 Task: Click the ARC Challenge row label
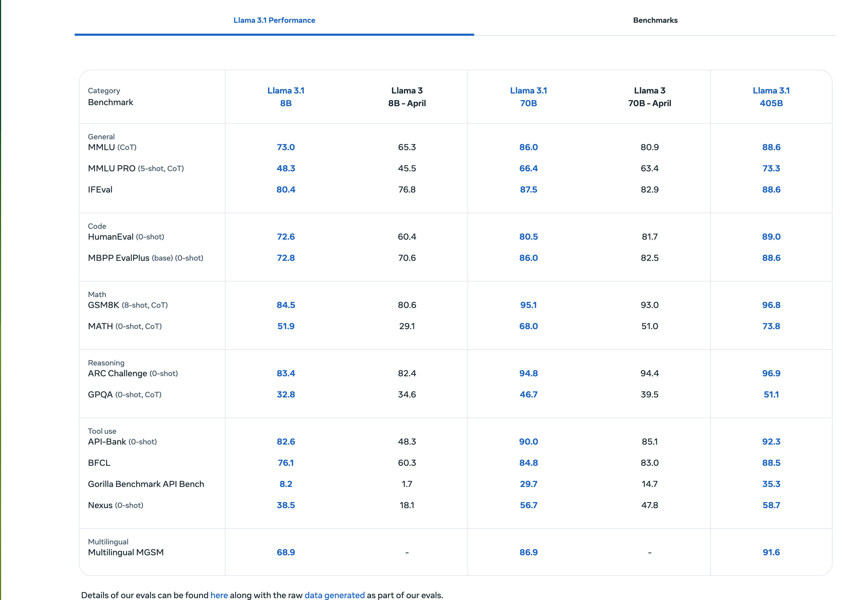[133, 373]
